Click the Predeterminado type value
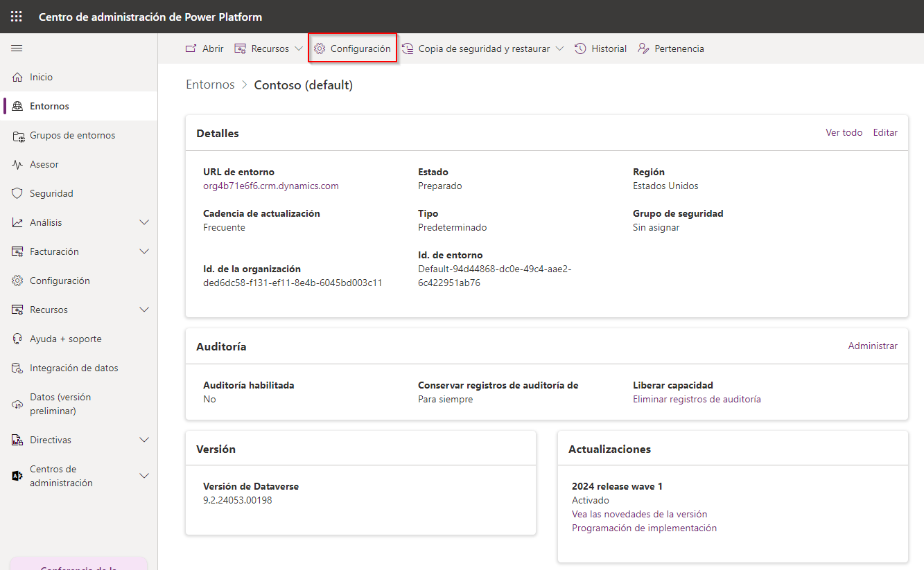The height and width of the screenshot is (570, 924). pyautogui.click(x=453, y=227)
